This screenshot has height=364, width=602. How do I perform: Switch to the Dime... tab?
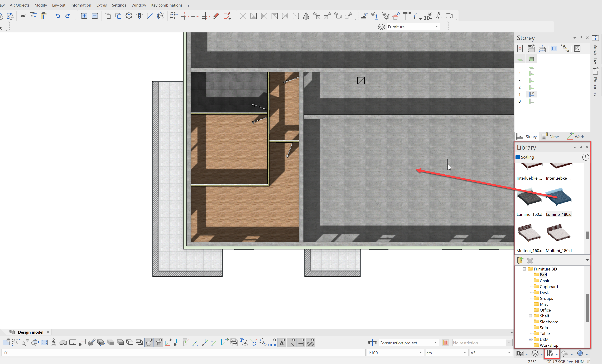pos(552,137)
